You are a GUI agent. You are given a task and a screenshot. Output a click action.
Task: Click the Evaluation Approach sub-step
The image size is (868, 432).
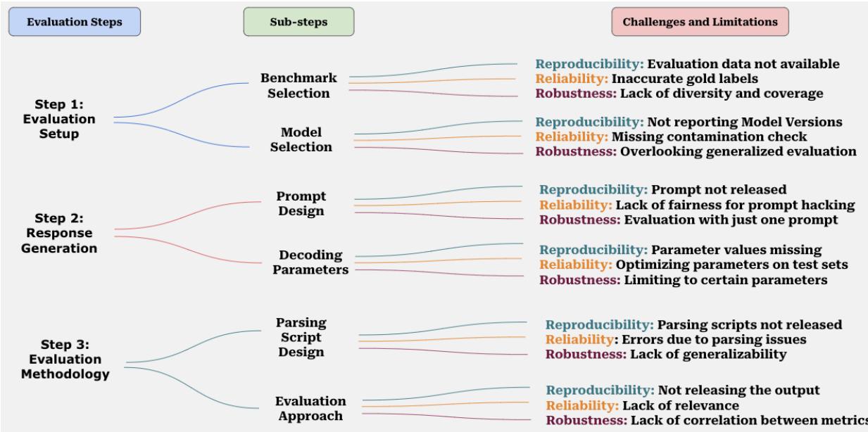coord(310,408)
